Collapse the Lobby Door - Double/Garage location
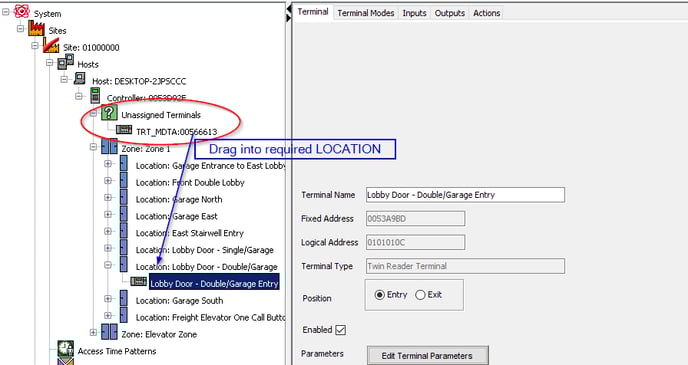This screenshot has width=688, height=365. click(x=108, y=265)
